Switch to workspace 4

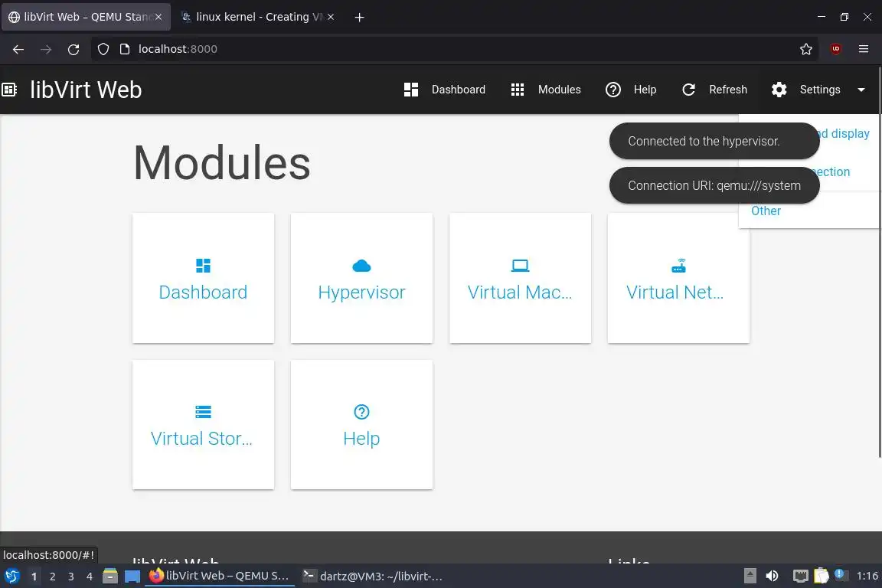pos(90,577)
